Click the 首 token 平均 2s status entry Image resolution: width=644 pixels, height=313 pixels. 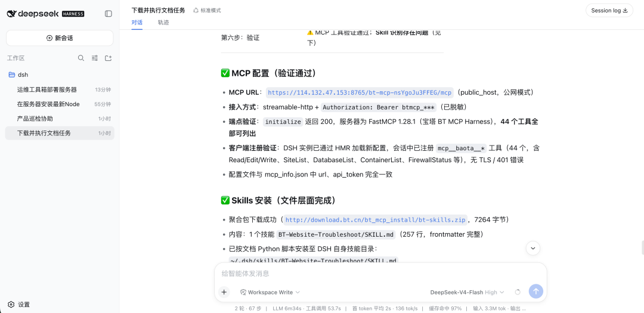tap(372, 308)
